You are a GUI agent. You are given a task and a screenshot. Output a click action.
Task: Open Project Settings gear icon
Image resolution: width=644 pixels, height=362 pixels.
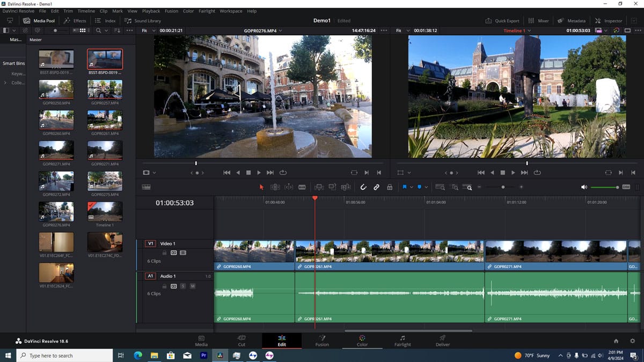point(632,341)
